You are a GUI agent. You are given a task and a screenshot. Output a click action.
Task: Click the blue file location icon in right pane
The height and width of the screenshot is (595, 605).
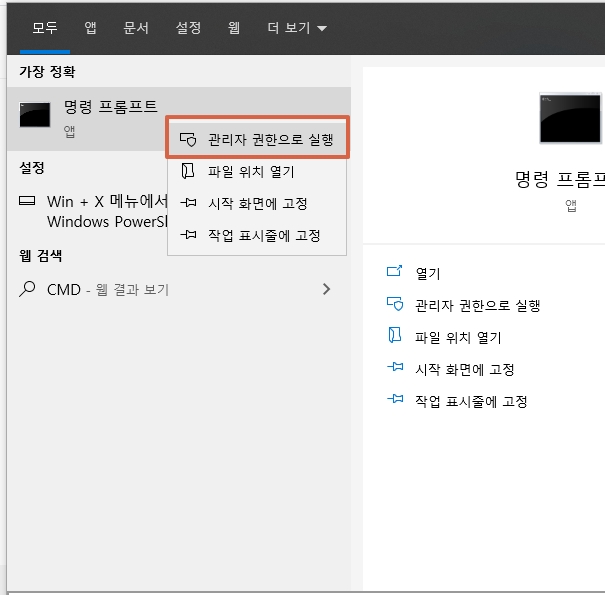394,335
